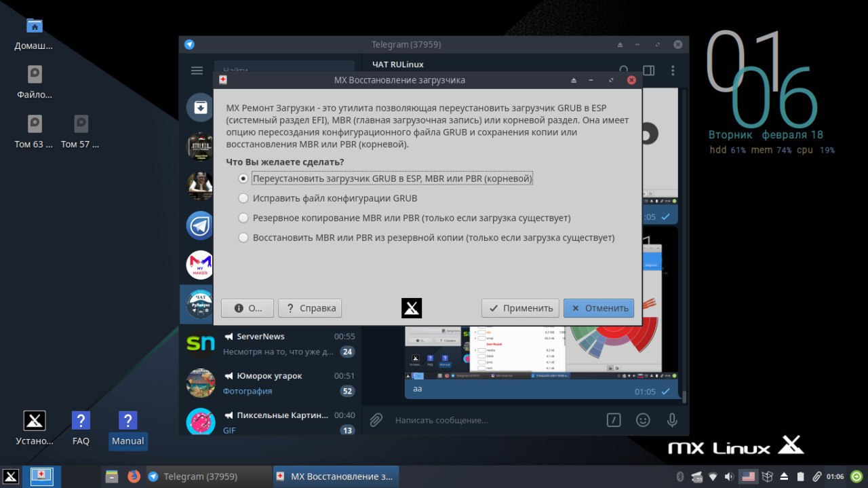Open clipboard manager tray icon
Image resolution: width=868 pixels, height=488 pixels.
click(x=817, y=476)
